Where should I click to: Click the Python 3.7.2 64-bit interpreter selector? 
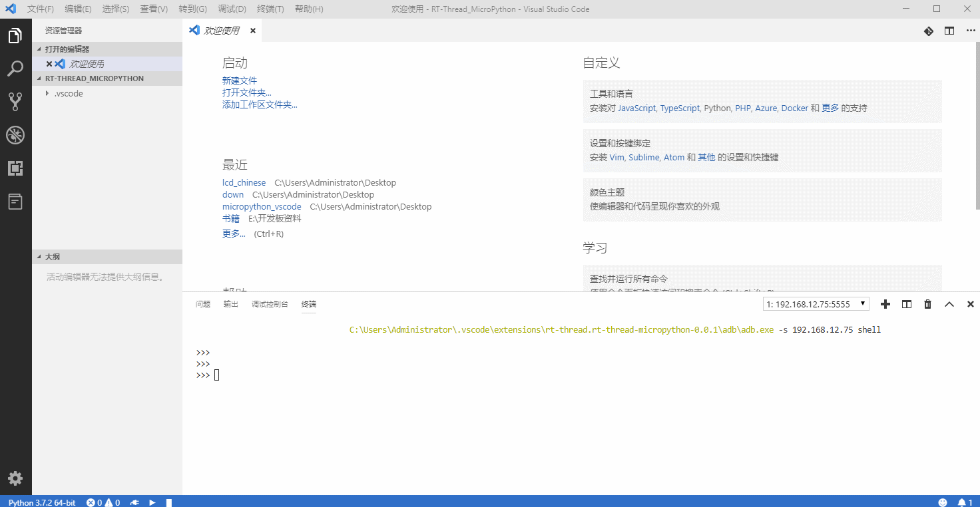point(41,502)
